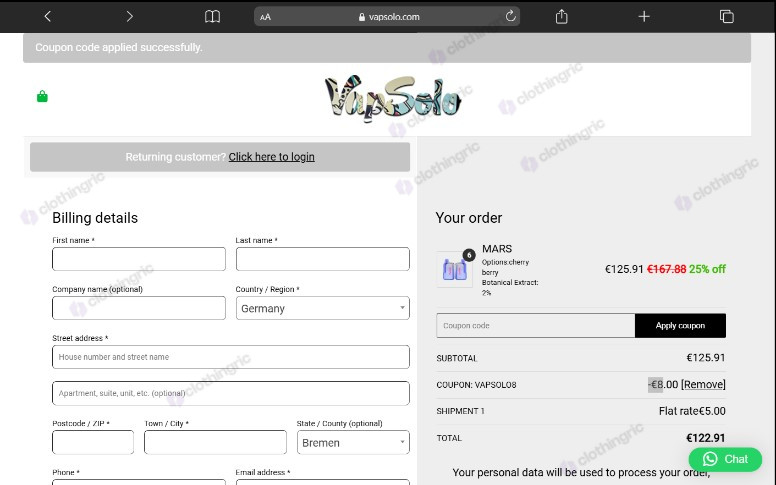This screenshot has height=485, width=776.
Task: Show all open tabs overview icon
Action: (x=727, y=16)
